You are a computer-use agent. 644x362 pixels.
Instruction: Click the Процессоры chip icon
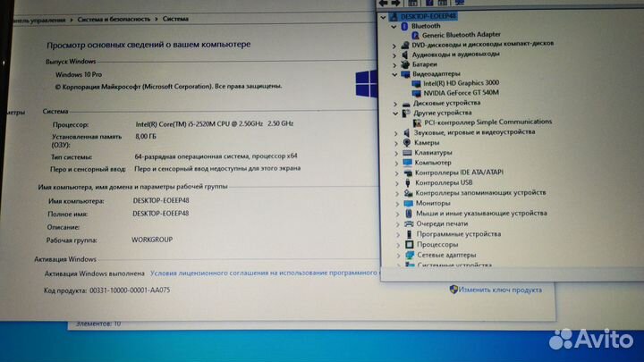[410, 245]
